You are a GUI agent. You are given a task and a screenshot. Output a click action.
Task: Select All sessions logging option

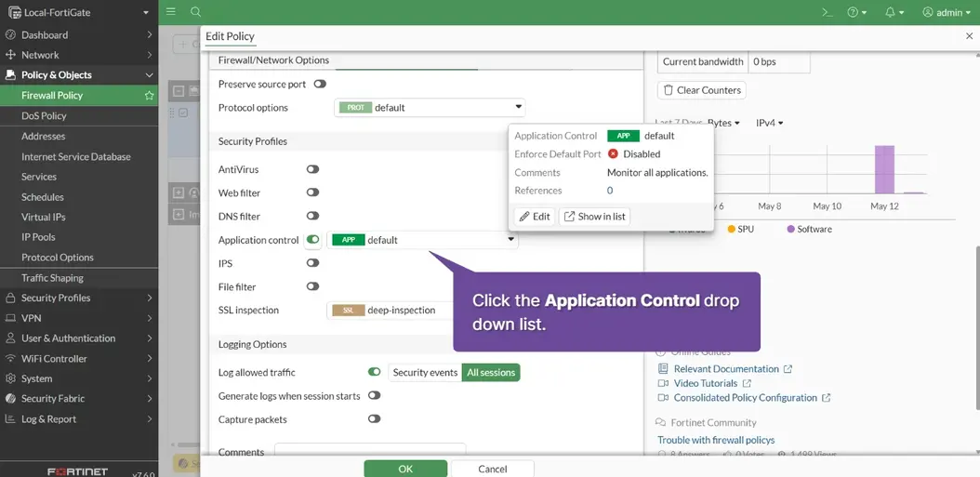491,373
